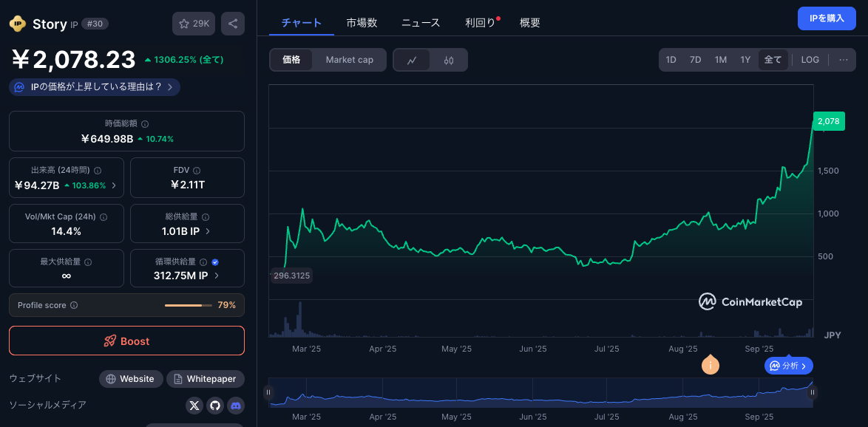Open the 市場数 tab
Image resolution: width=868 pixels, height=427 pixels.
coord(362,23)
